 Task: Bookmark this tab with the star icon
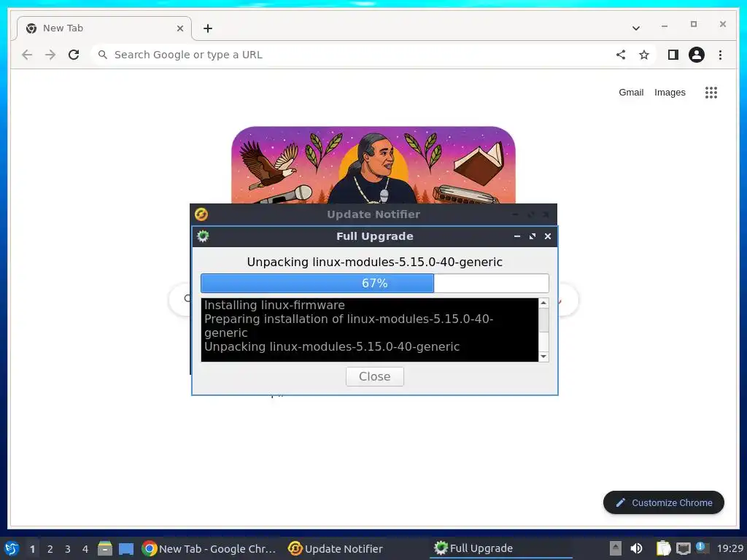point(644,55)
